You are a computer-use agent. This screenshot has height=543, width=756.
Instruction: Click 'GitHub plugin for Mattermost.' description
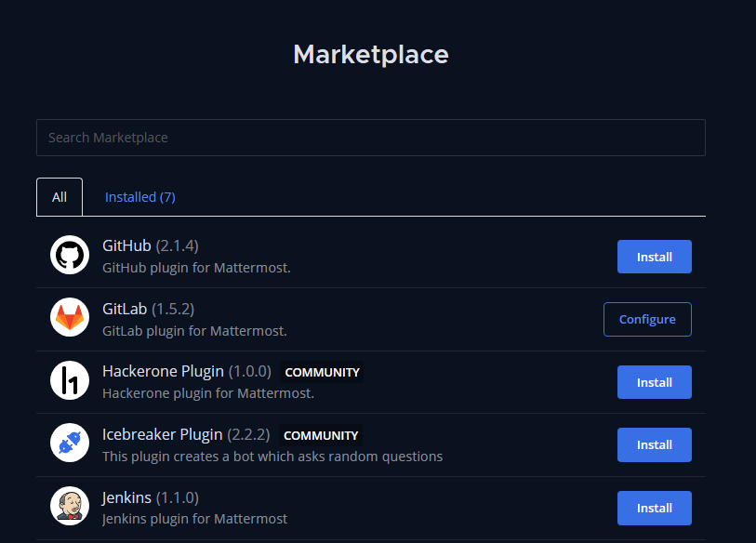click(196, 268)
